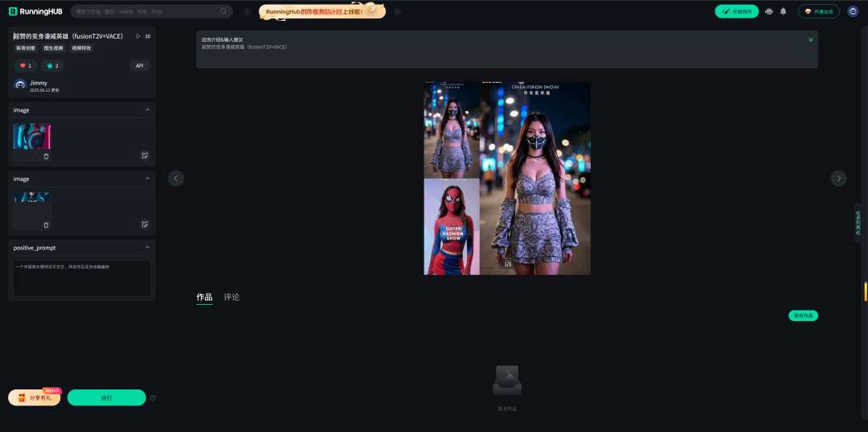868x432 pixels.
Task: Select the 视频特效 tag
Action: (81, 48)
